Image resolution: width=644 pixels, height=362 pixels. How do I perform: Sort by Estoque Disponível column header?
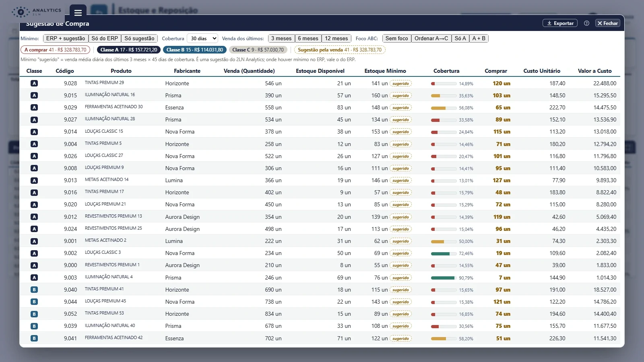coord(320,71)
